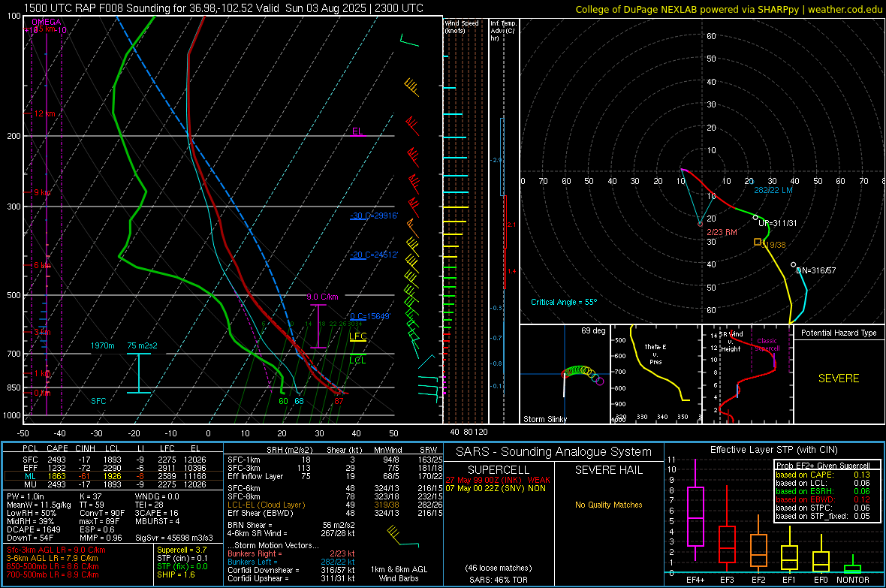This screenshot has width=886, height=588.
Task: Click the orange mean-wind square on the hodograph
Action: 758,242
